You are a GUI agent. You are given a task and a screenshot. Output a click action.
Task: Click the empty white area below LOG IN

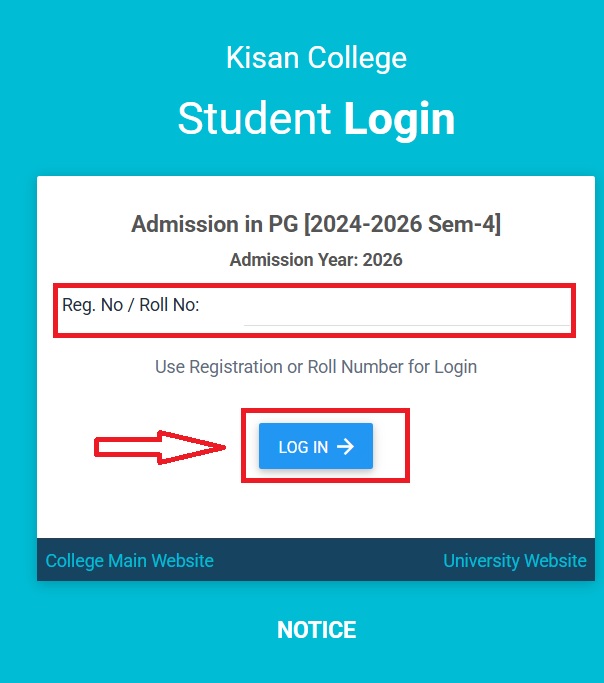(x=316, y=510)
